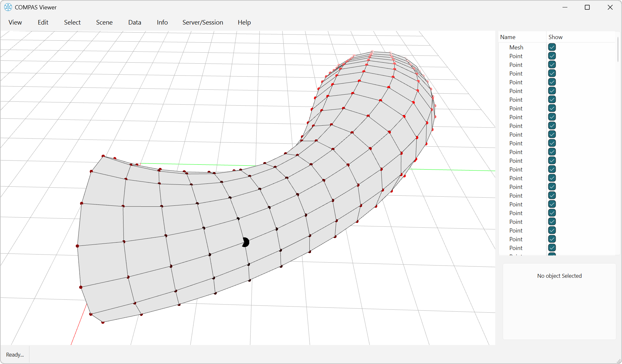Hide the first Point object
The width and height of the screenshot is (622, 364).
pos(552,56)
